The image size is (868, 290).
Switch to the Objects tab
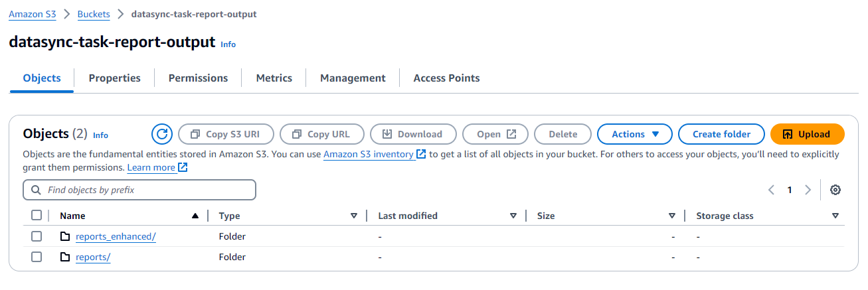tap(42, 78)
